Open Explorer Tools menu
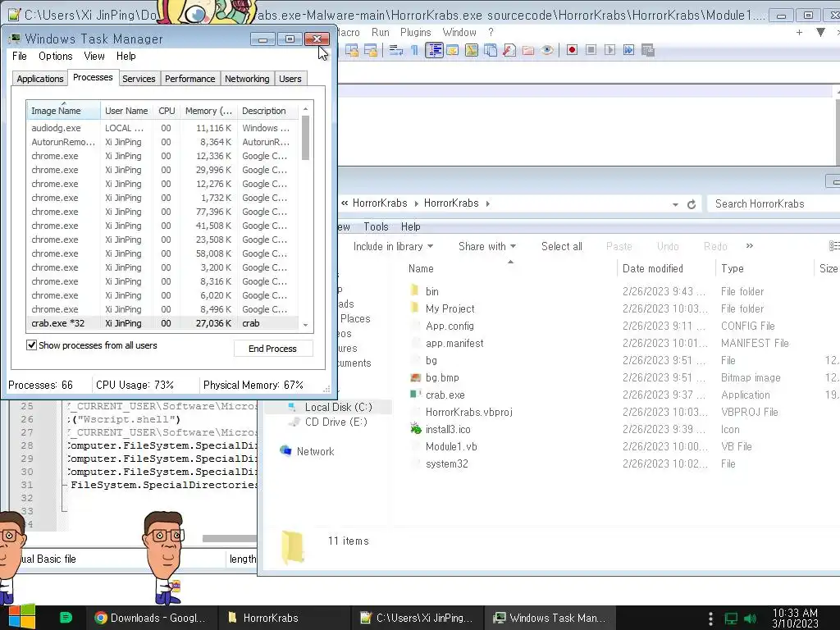This screenshot has height=630, width=840. [x=376, y=226]
